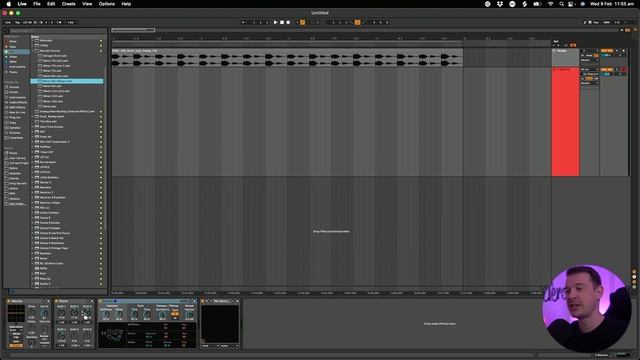
Task: Select Audio Effects in browser categories
Action: point(17,102)
